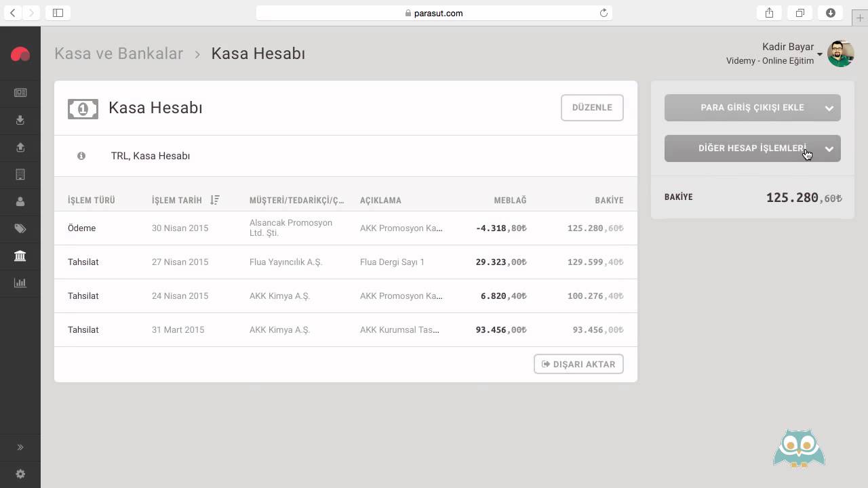868x488 pixels.
Task: Click the Paraşüt red logo icon
Action: pyautogui.click(x=20, y=54)
